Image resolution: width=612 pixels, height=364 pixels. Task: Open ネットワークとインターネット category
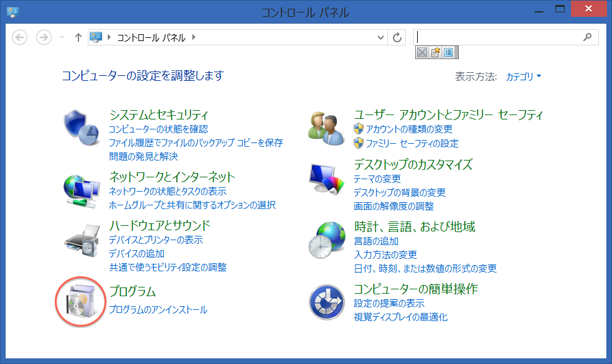click(172, 177)
